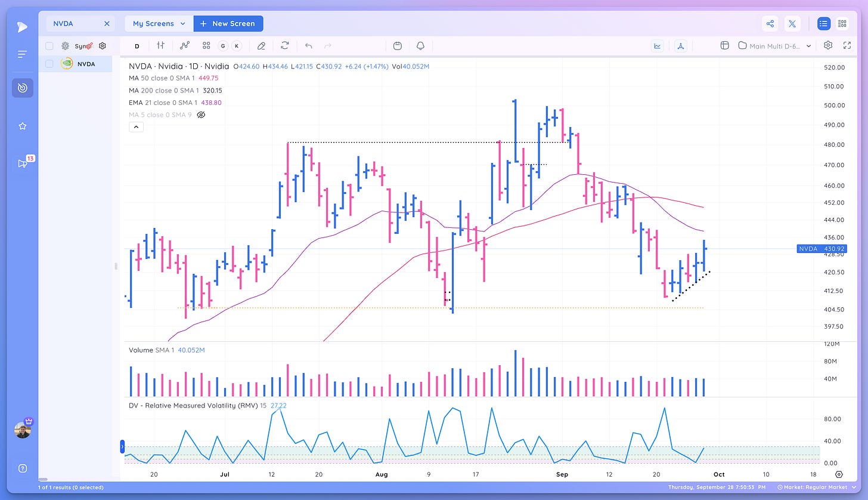This screenshot has width=868, height=500.
Task: Toggle the select-all checkbox in list header
Action: [x=49, y=46]
